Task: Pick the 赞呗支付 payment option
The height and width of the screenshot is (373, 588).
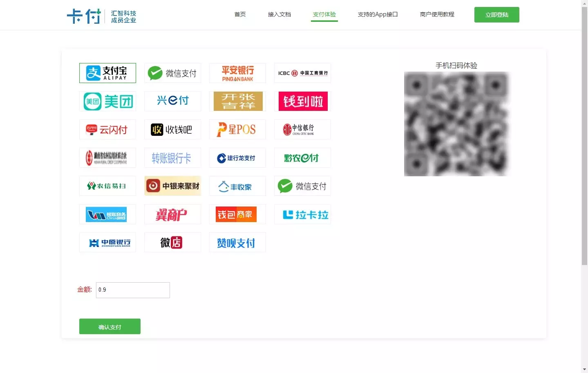Action: pos(237,242)
